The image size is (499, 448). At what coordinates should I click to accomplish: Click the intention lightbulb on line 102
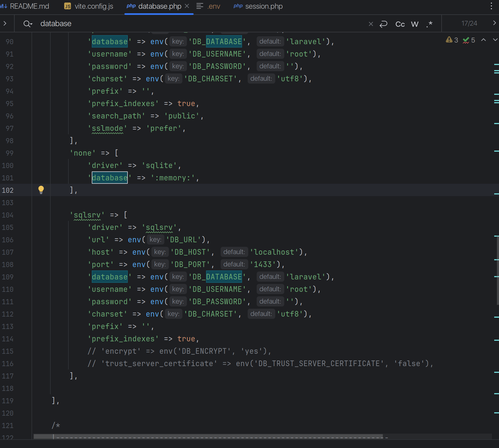41,190
